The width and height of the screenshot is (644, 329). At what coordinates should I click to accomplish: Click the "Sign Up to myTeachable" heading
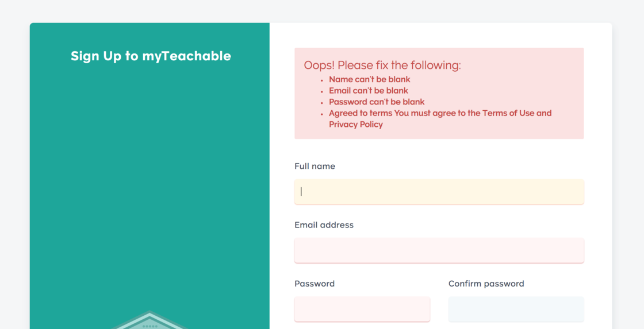click(151, 56)
